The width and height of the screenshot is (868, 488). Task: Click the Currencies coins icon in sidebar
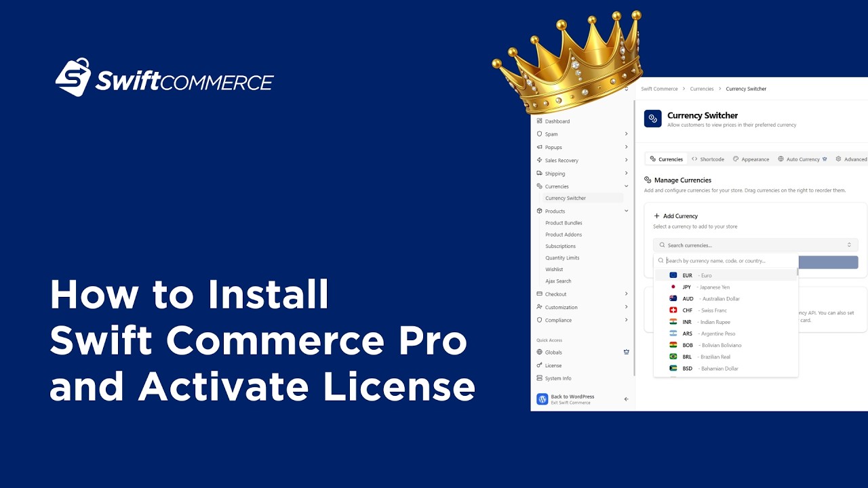click(539, 186)
